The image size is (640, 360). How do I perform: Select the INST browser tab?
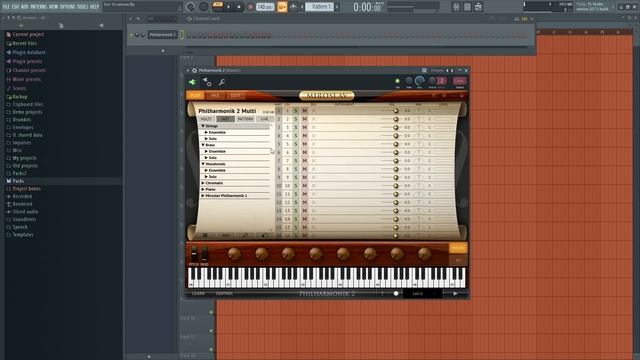point(225,119)
